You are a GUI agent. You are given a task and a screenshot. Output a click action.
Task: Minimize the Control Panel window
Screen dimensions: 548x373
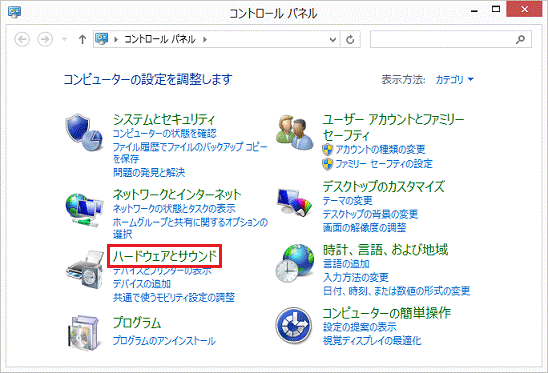point(474,10)
